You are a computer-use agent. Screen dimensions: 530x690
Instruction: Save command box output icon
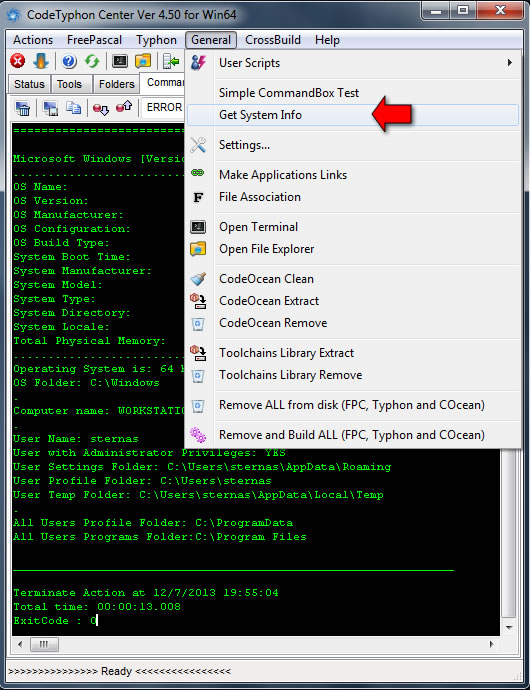click(x=50, y=108)
